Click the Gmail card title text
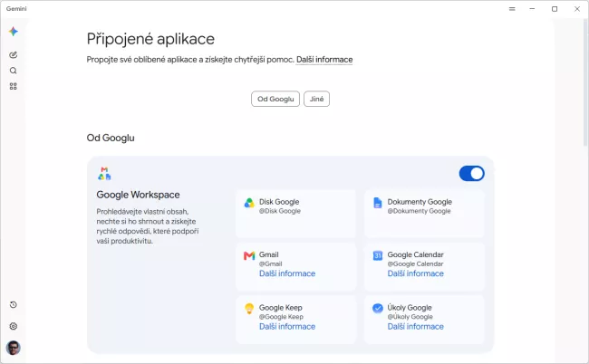Image resolution: width=589 pixels, height=364 pixels. (269, 254)
